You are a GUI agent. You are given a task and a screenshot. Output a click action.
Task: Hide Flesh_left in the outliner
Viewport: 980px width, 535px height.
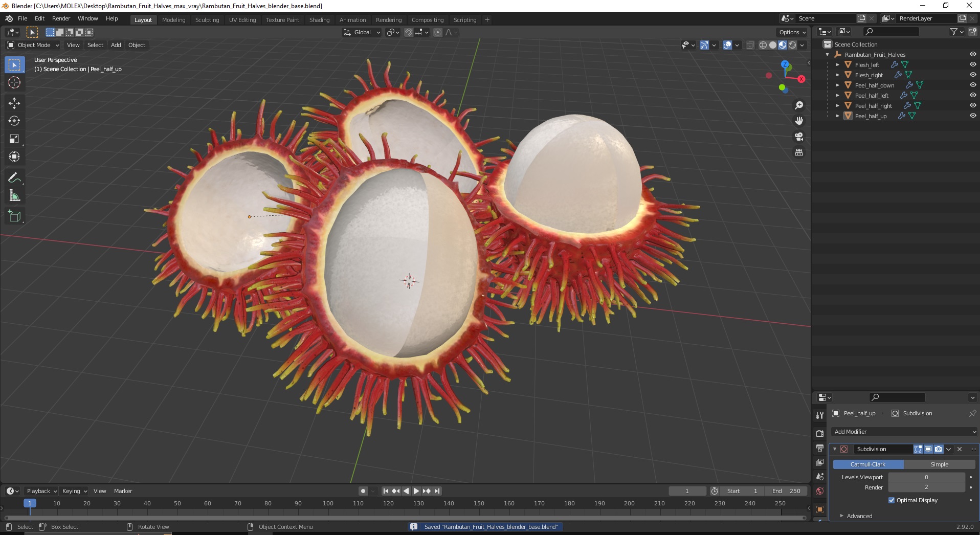click(973, 64)
